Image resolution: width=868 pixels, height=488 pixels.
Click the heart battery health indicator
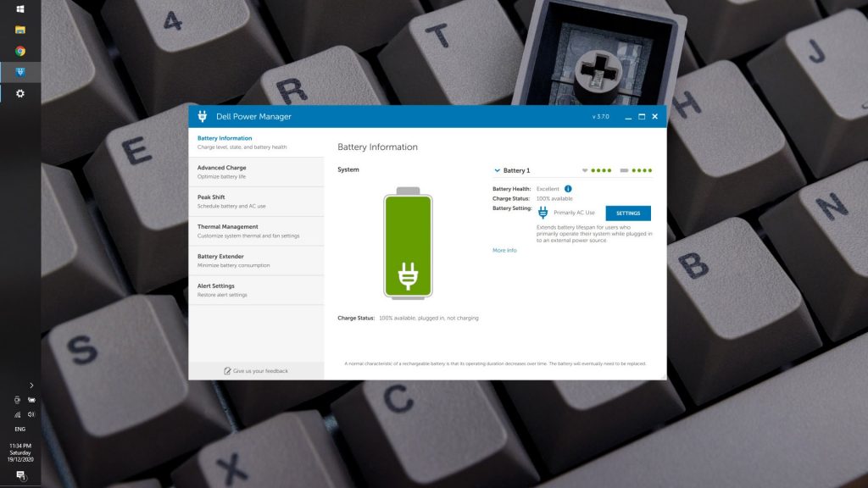pos(585,170)
